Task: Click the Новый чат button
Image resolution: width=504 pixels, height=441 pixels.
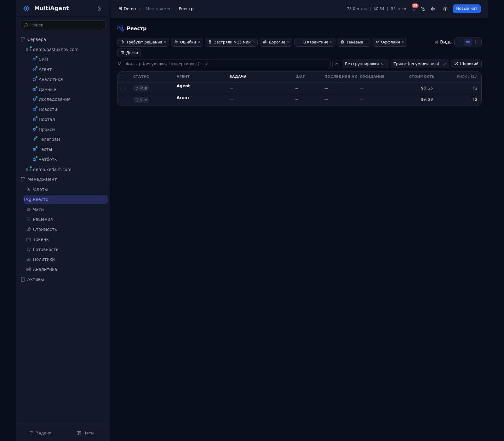Action: [467, 9]
